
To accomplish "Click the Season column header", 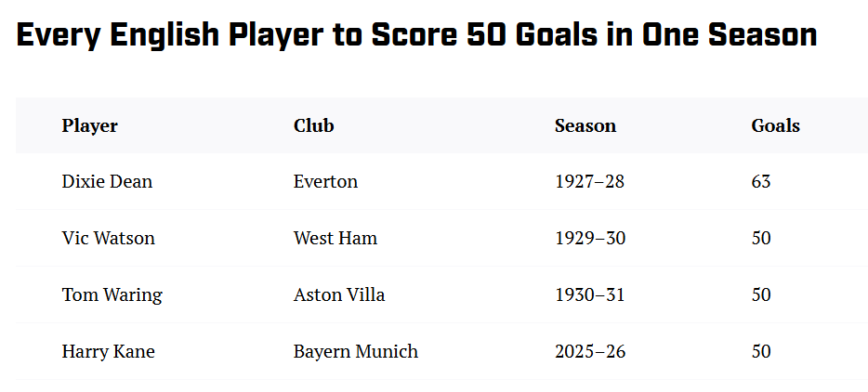I will (x=585, y=125).
